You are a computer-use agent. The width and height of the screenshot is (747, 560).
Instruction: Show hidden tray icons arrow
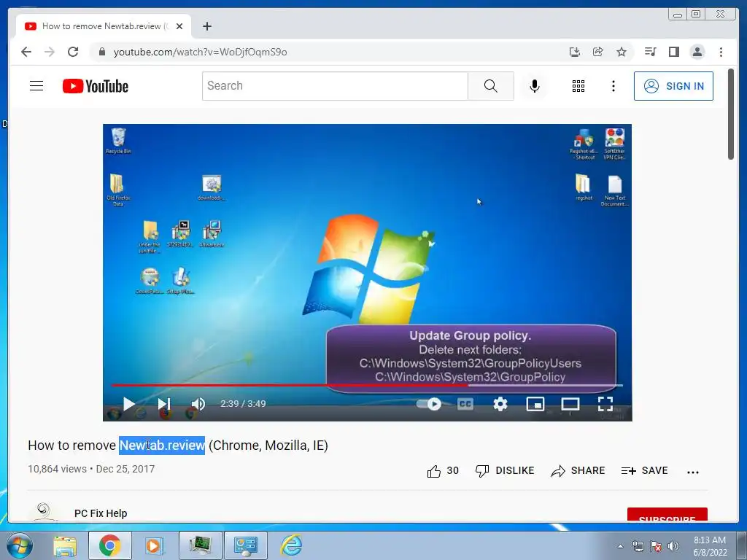click(620, 547)
